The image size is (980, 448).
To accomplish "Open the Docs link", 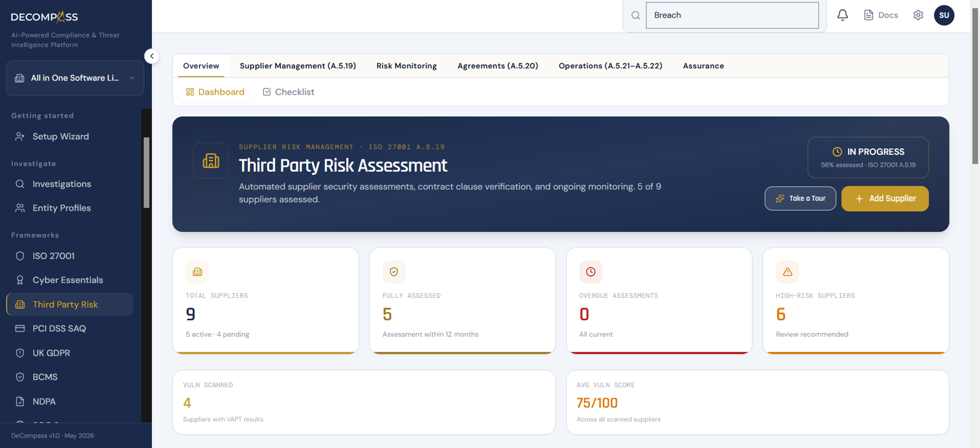I will click(881, 15).
